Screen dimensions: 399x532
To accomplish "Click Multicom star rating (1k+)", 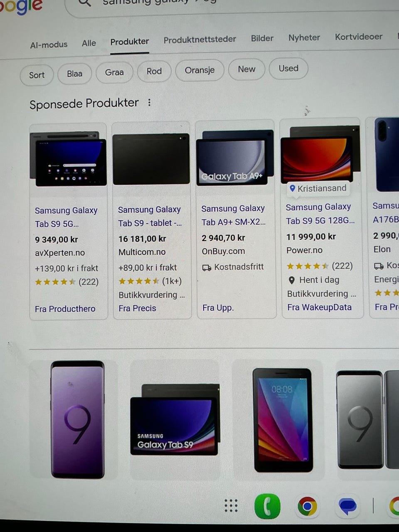I will pyautogui.click(x=150, y=281).
